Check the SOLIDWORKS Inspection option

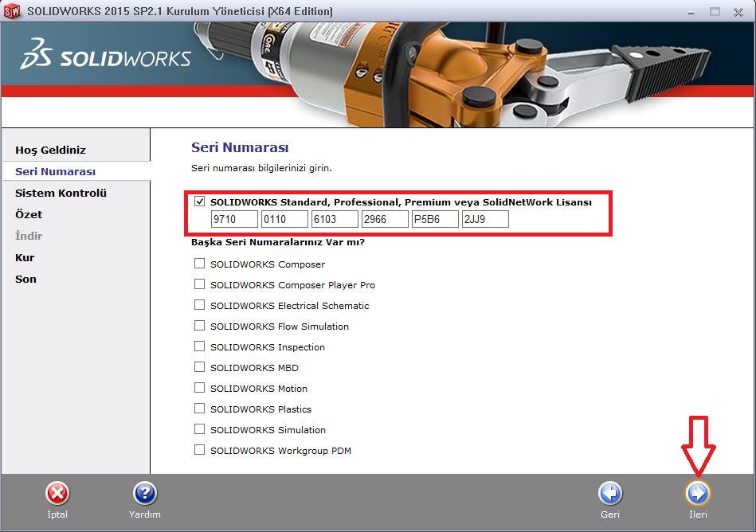200,346
